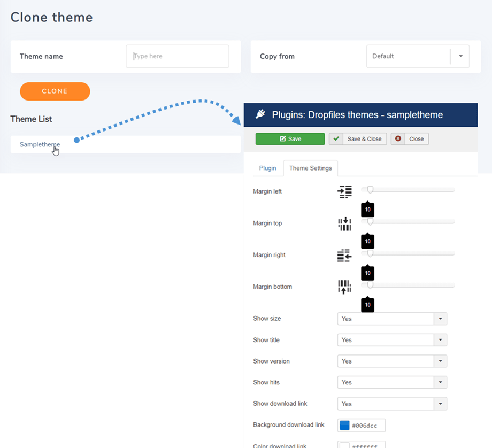Click the Background download link color swatch
The image size is (492, 448).
tap(345, 426)
